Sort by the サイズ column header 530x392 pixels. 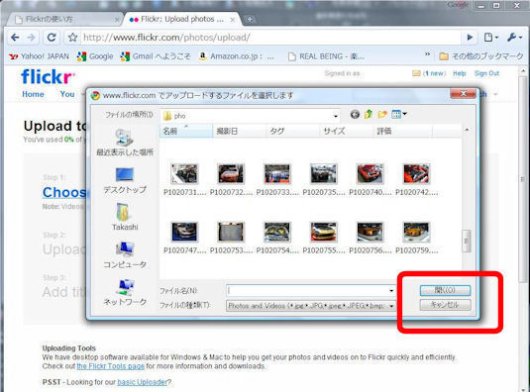coord(346,131)
